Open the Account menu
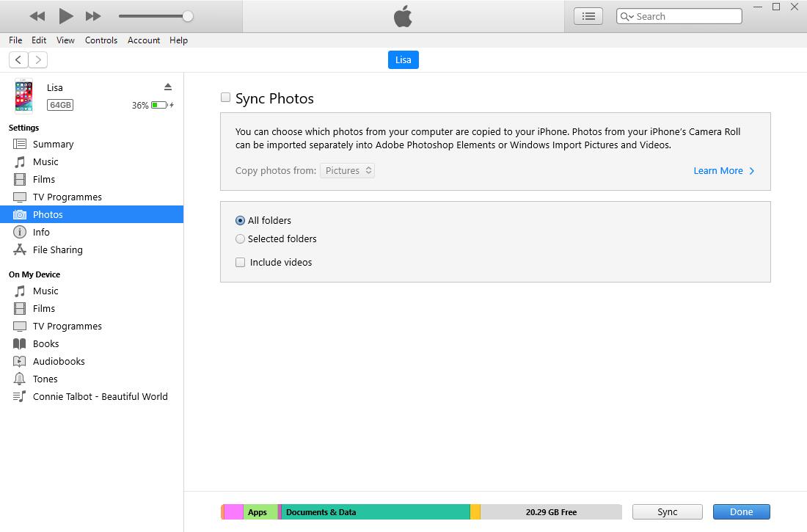This screenshot has width=807, height=532. pyautogui.click(x=144, y=40)
